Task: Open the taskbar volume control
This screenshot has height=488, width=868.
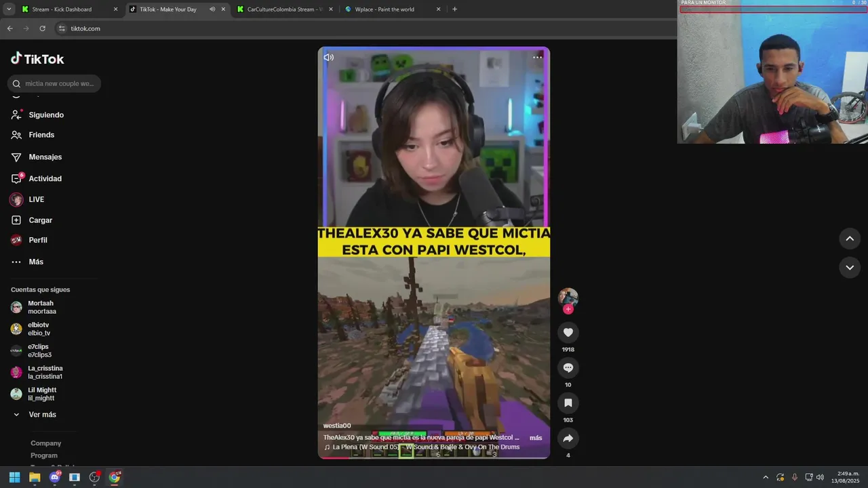Action: [x=820, y=477]
